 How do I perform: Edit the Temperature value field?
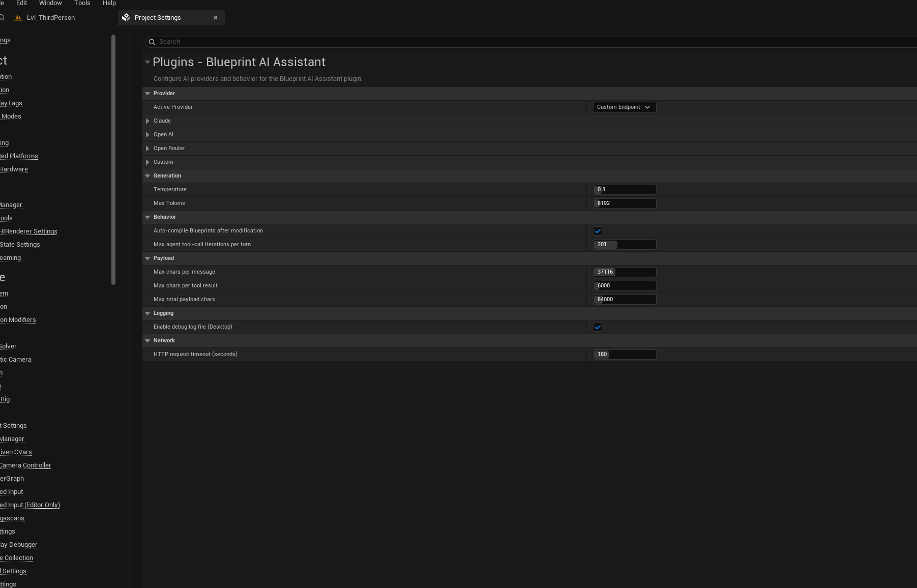click(625, 189)
